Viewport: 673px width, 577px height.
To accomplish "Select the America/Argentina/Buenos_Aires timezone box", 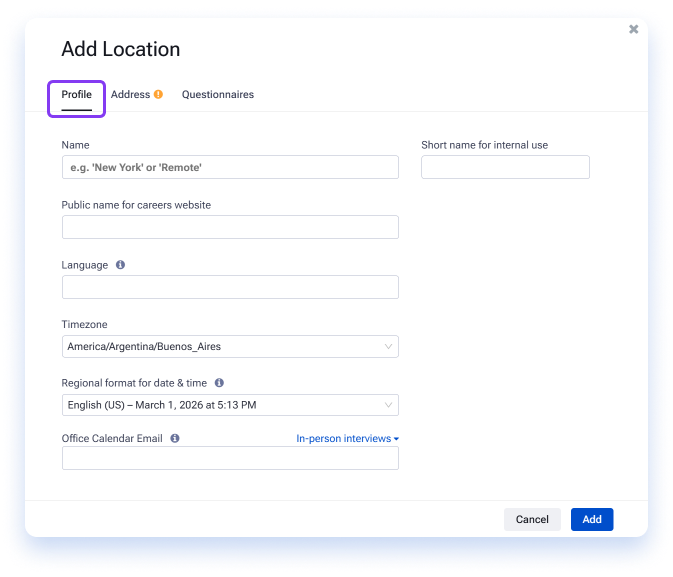I will point(230,346).
